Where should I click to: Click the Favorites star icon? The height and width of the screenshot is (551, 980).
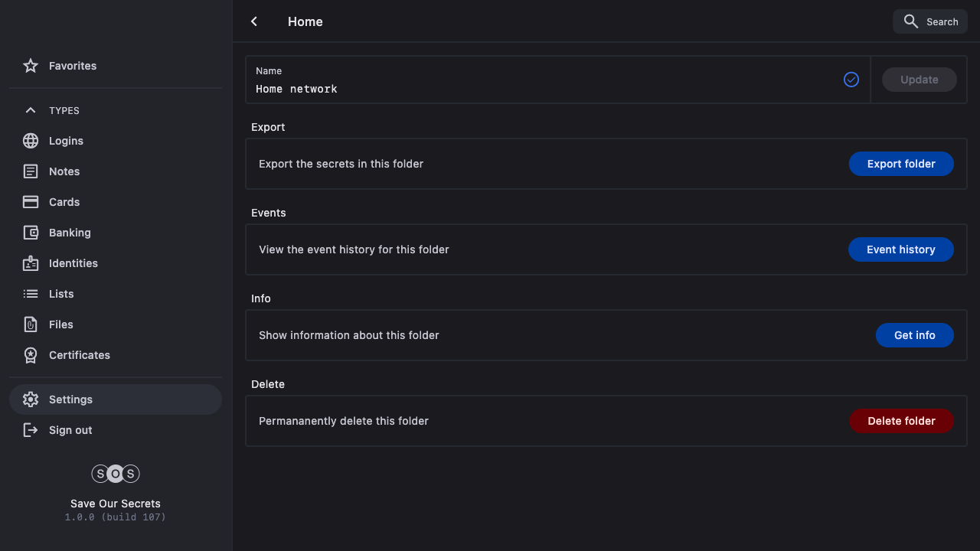pos(31,66)
